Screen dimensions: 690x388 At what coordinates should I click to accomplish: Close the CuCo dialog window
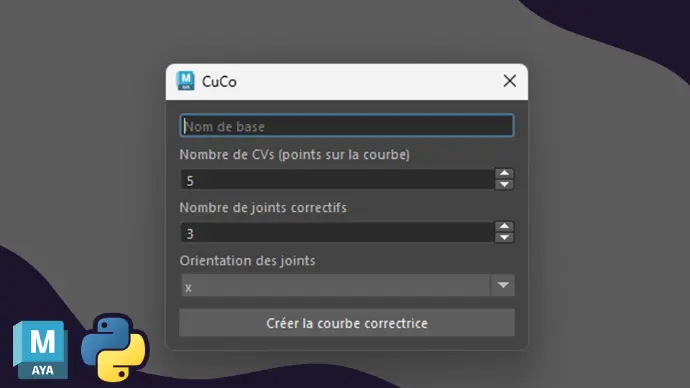pyautogui.click(x=510, y=81)
